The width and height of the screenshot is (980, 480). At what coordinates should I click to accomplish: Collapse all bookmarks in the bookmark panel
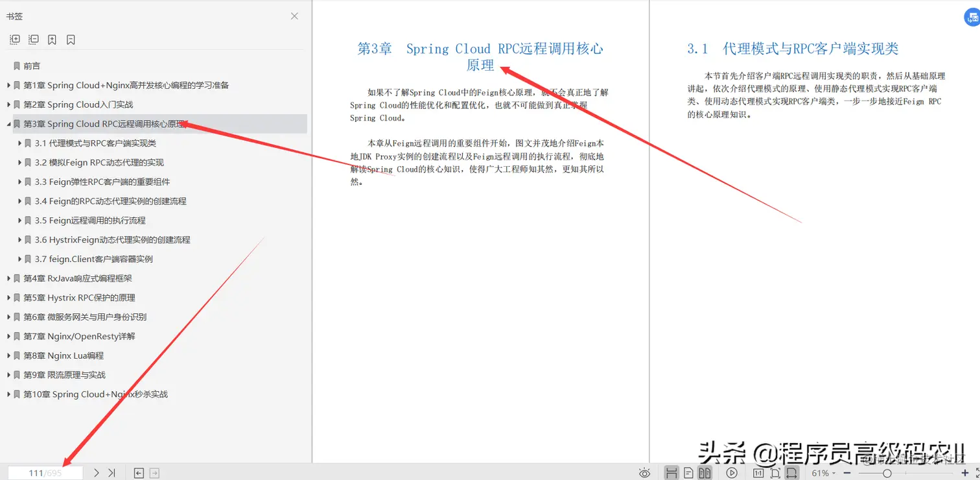point(33,39)
